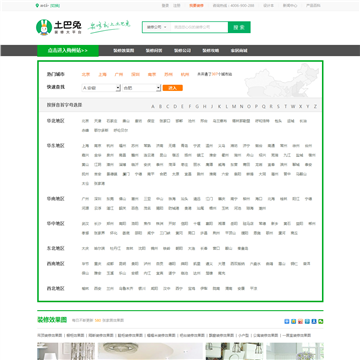Click the 新闻中心 link in the top bar
360x360 pixels.
[x=290, y=5]
